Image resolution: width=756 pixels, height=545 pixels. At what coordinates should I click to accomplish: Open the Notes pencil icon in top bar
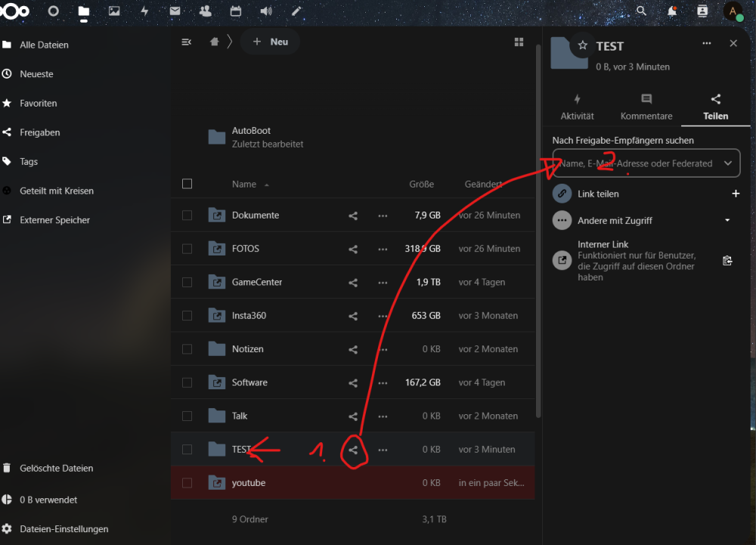click(x=296, y=11)
